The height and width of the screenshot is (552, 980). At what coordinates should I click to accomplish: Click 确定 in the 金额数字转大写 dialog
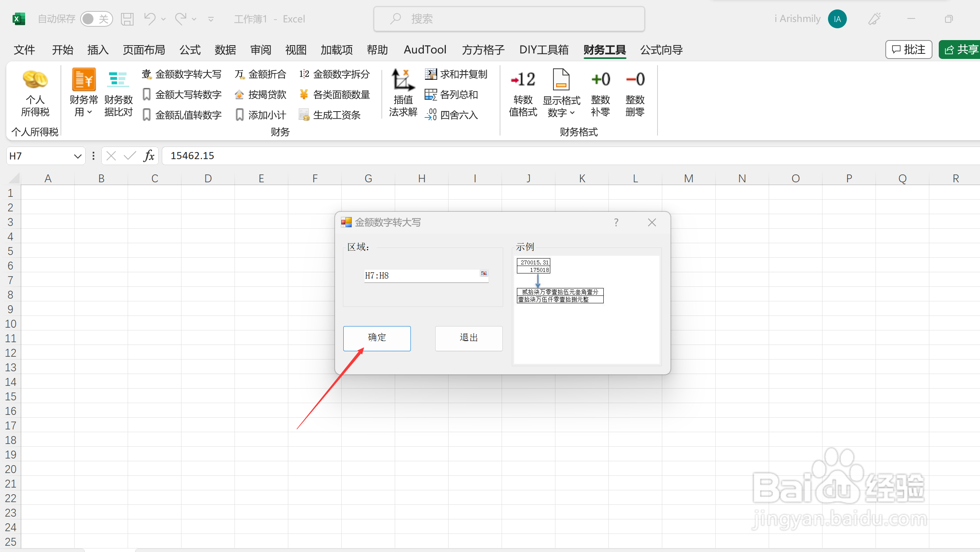pyautogui.click(x=377, y=338)
